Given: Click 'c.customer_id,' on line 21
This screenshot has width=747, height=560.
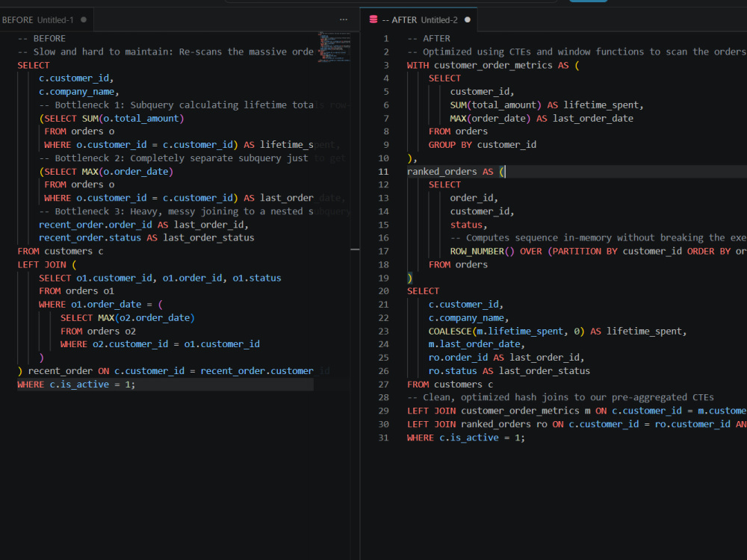Looking at the screenshot, I should point(466,305).
